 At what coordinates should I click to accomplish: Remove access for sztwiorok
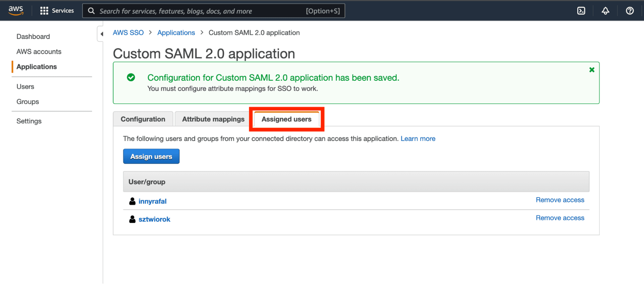click(x=559, y=218)
